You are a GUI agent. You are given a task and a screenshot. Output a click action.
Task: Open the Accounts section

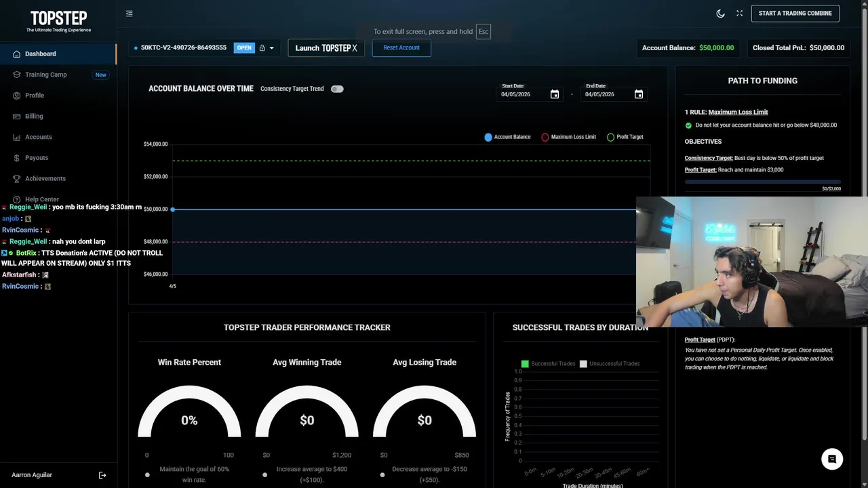58,137
